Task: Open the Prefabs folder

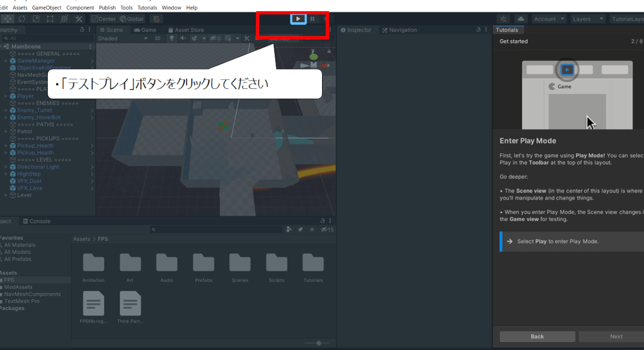Action: 203,267
